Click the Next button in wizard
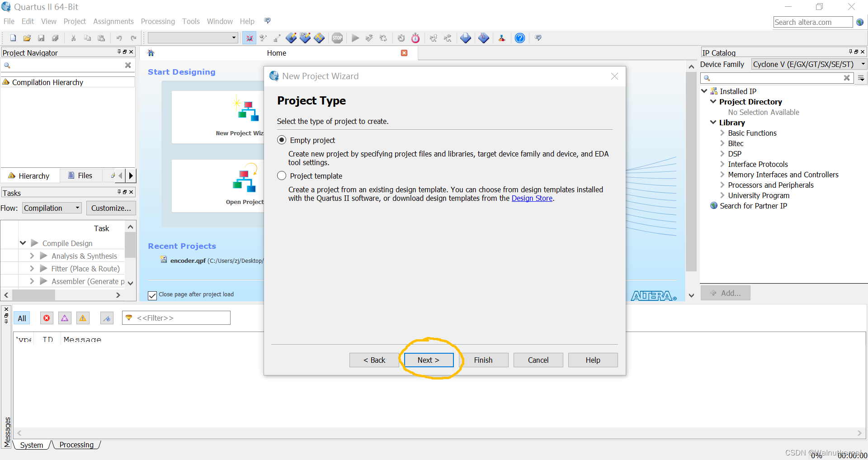 click(x=429, y=360)
